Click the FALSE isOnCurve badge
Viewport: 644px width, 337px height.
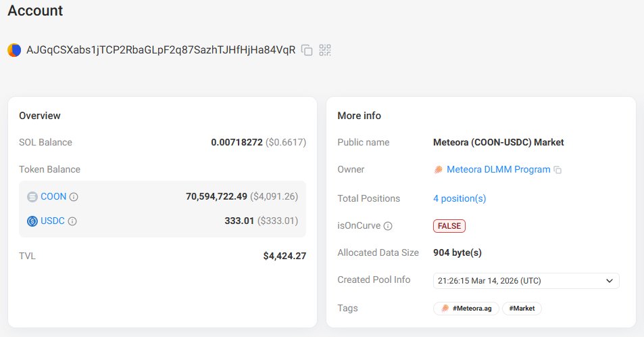tap(449, 226)
